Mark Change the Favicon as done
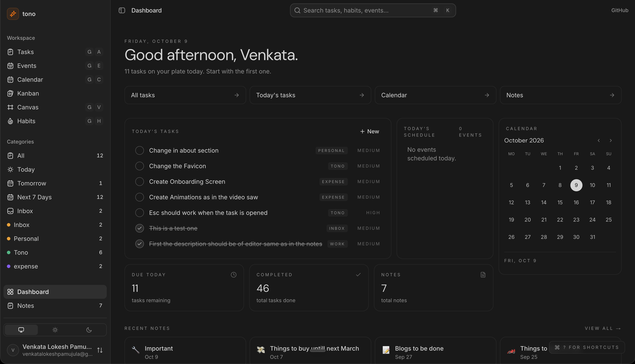The width and height of the screenshot is (635, 364). [139, 166]
